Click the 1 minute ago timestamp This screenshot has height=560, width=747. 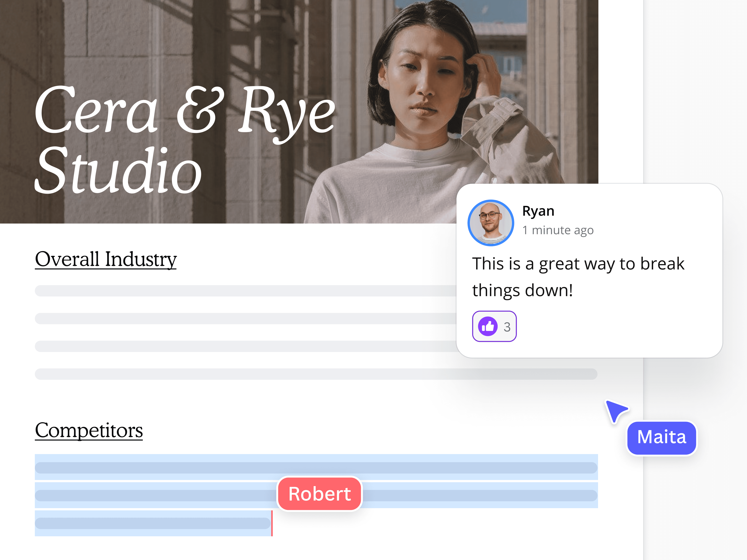click(557, 230)
